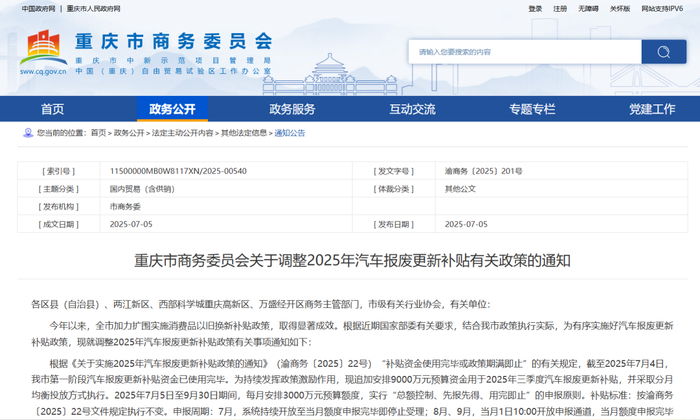The image size is (700, 420).
Task: Click breadcrumb link 法定主动公开内容
Action: click(183, 133)
